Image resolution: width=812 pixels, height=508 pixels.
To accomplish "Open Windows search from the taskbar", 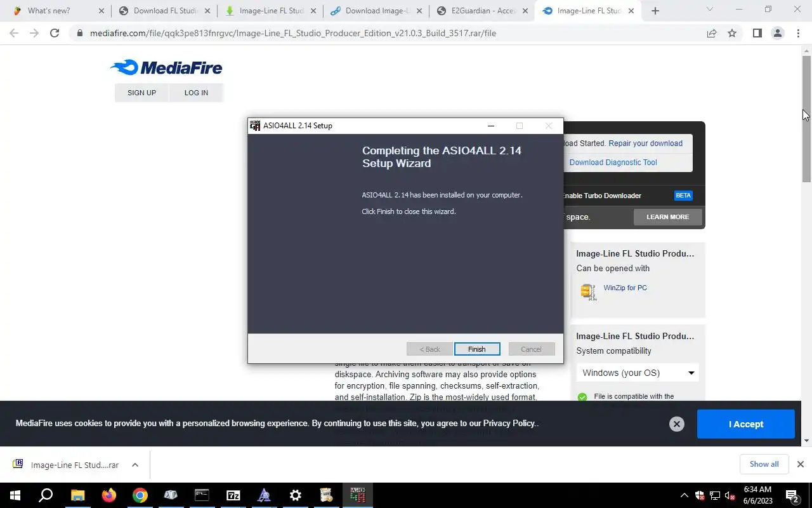I will pos(46,495).
